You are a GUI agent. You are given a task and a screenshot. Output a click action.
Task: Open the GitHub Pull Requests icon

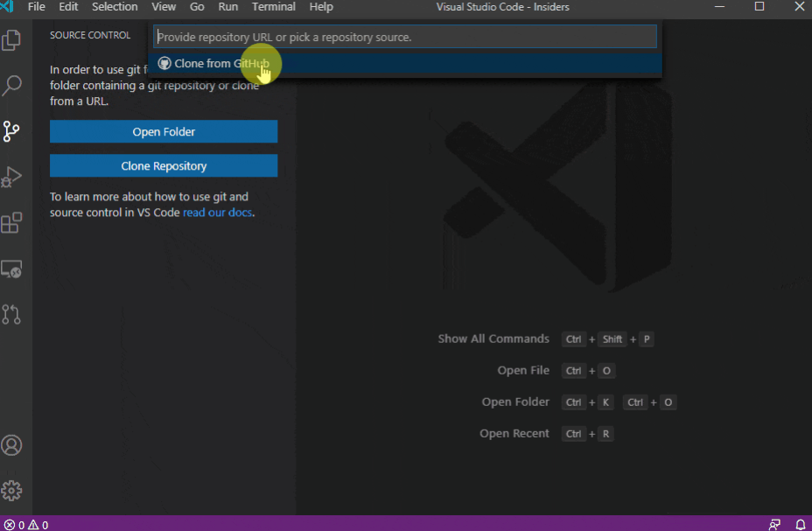click(x=11, y=314)
